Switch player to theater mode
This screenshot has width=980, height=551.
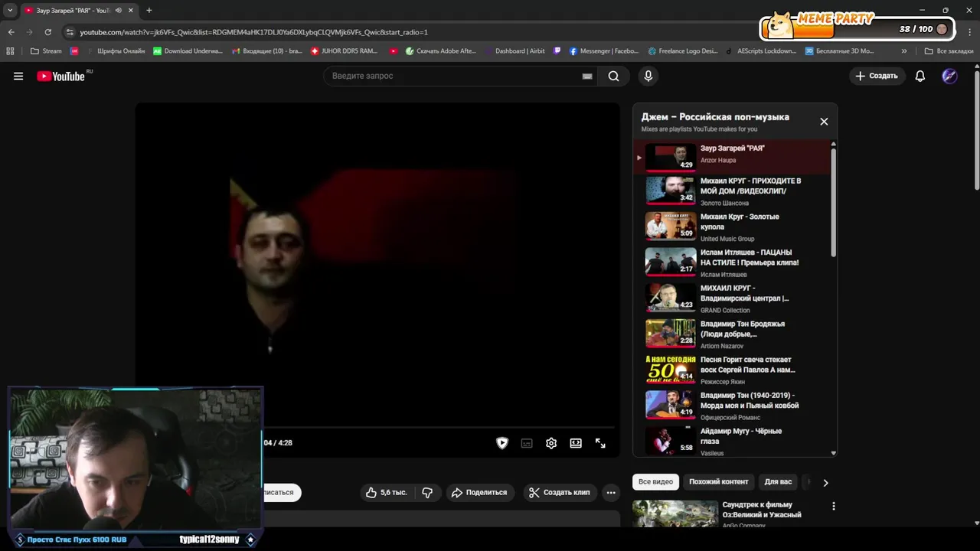tap(576, 443)
